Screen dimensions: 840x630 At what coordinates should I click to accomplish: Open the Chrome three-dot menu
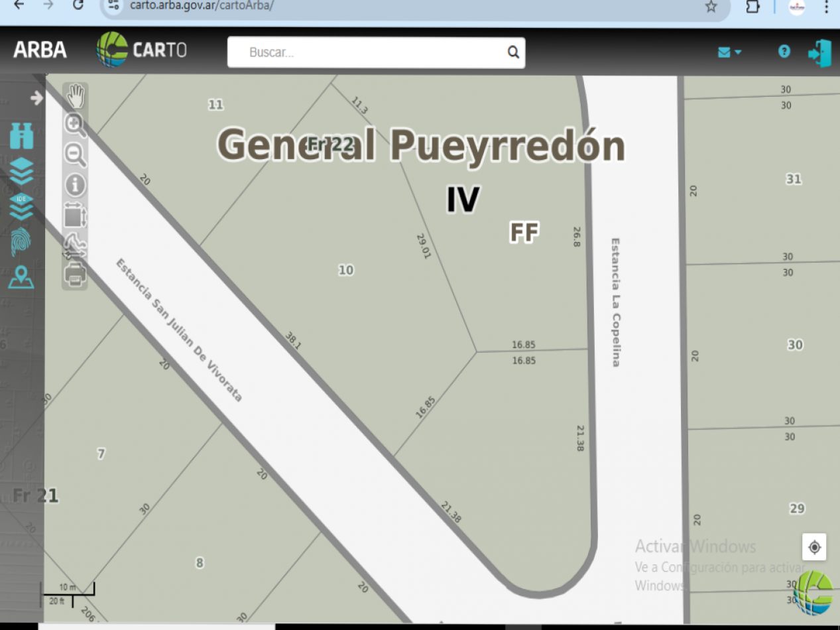[826, 7]
